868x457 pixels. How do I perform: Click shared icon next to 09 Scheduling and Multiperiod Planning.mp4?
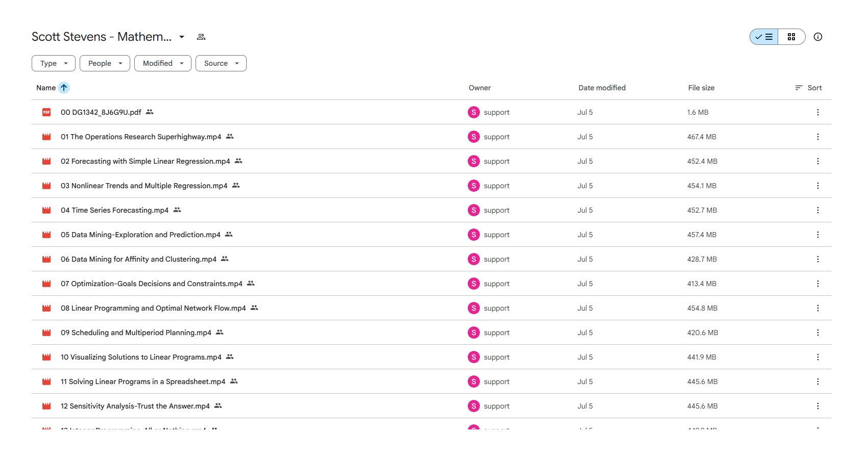220,333
